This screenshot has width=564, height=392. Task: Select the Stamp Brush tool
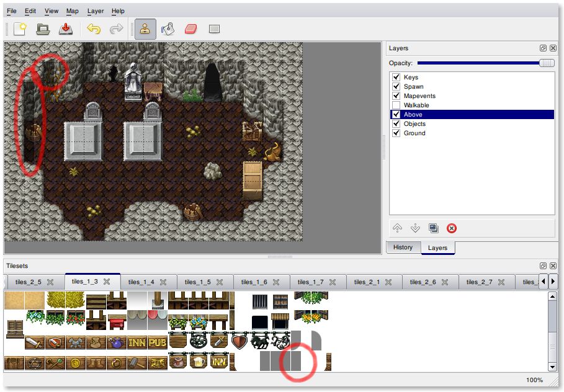[x=145, y=29]
